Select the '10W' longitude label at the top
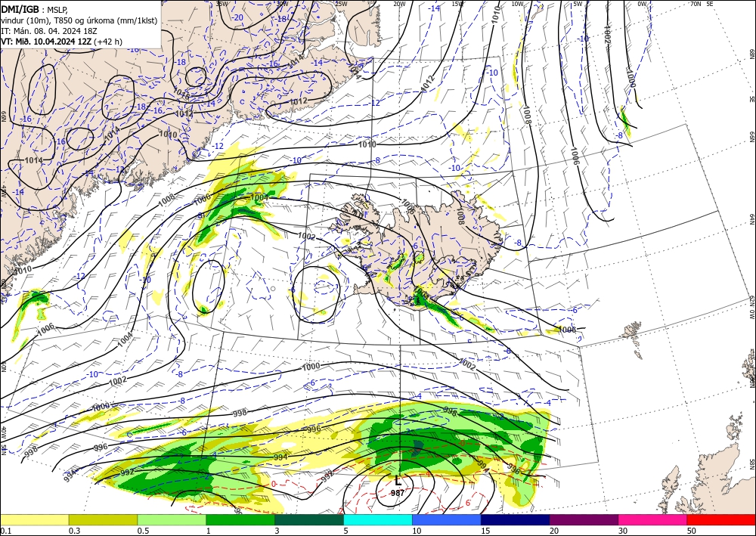The height and width of the screenshot is (536, 756). coord(517,3)
